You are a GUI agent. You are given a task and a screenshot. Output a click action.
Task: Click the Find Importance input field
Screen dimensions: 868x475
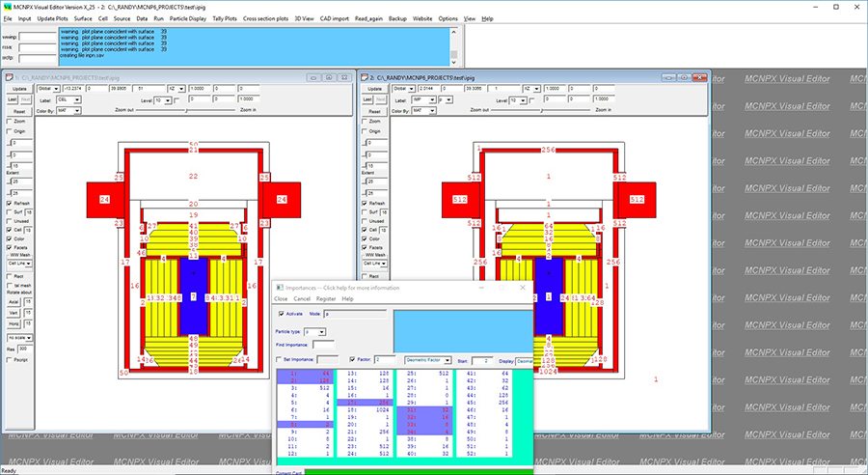(323, 345)
